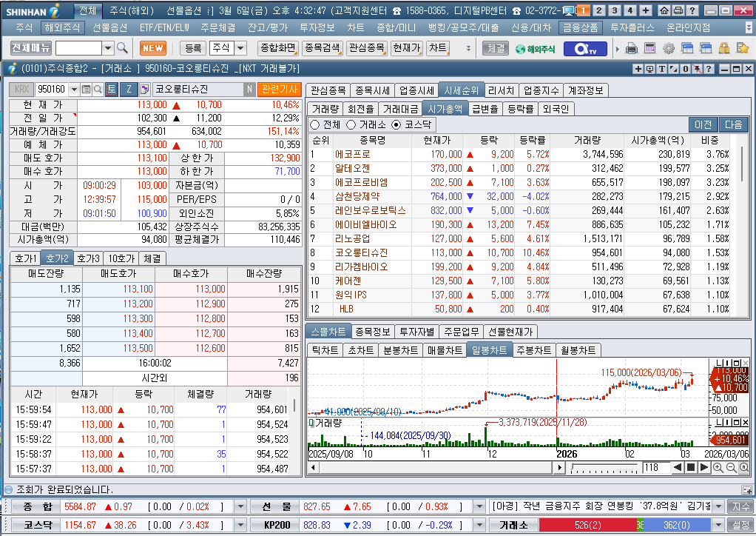Switch to the 거래대금 tab
The image size is (756, 536).
click(x=400, y=109)
